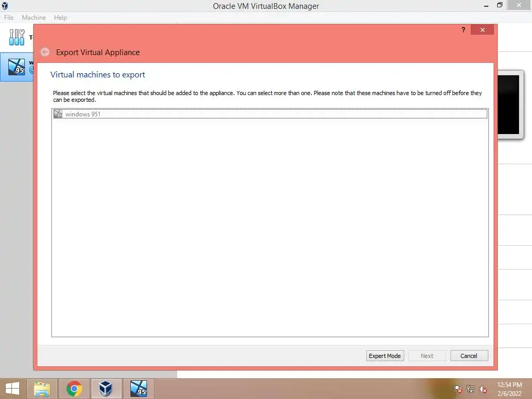The width and height of the screenshot is (532, 399).
Task: Open the help question mark in the dialog
Action: pos(463,30)
